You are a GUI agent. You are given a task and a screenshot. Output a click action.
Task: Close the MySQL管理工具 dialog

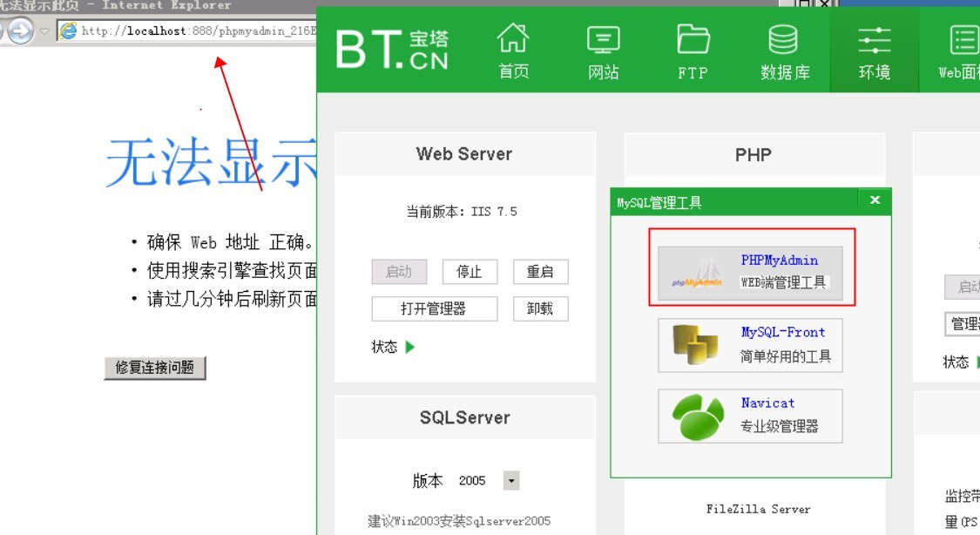click(875, 200)
